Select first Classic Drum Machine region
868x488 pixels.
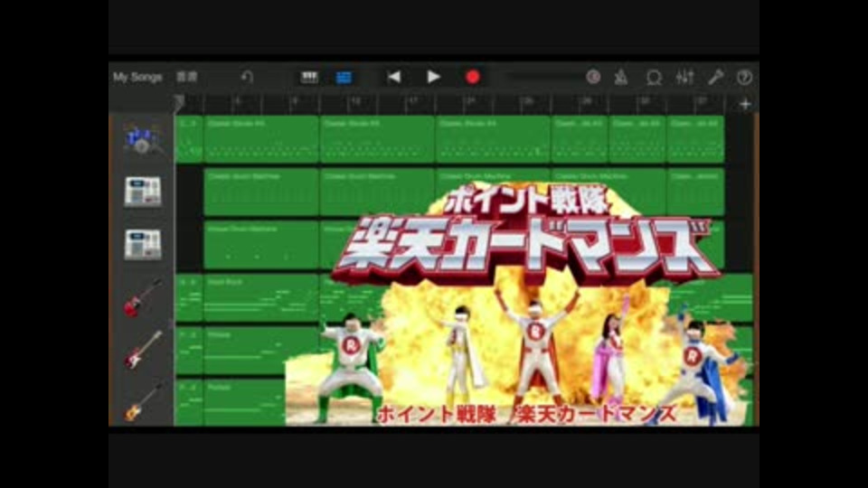[261, 192]
